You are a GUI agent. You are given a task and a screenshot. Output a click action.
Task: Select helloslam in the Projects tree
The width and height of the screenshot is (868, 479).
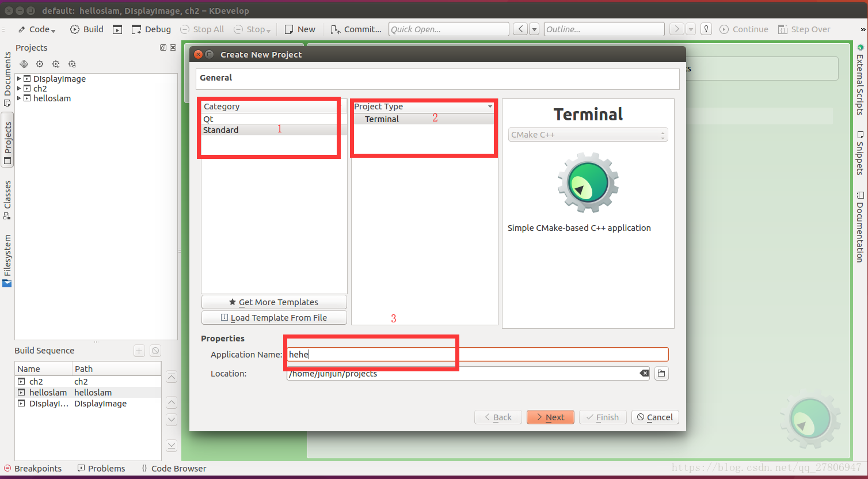point(52,98)
